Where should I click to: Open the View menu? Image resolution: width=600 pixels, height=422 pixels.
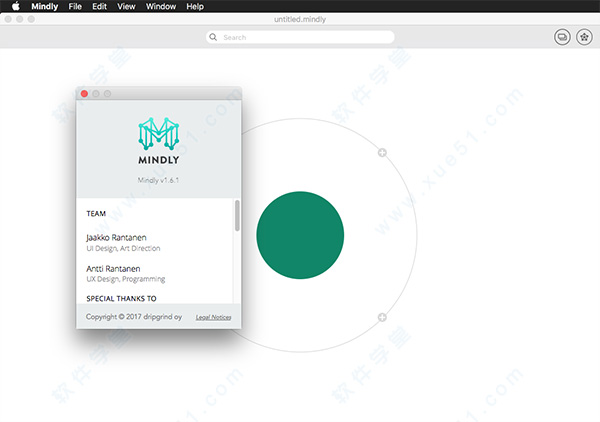point(126,7)
